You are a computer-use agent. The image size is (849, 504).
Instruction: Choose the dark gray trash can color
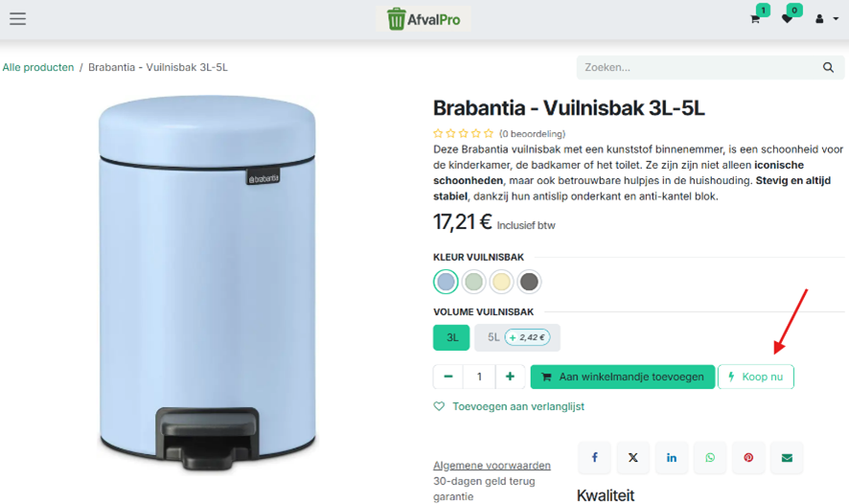click(x=529, y=282)
